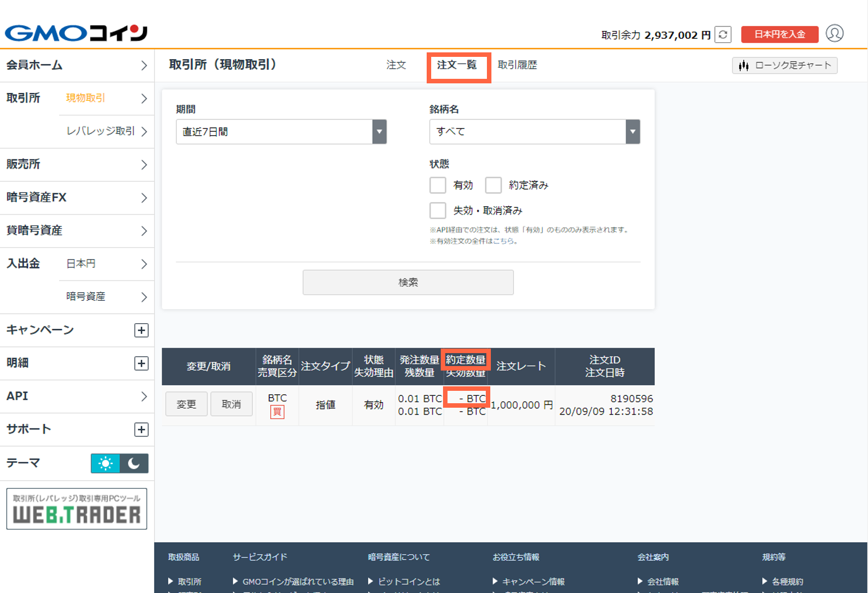Expand the 明細 sidebar section
The width and height of the screenshot is (868, 593).
coord(141,363)
